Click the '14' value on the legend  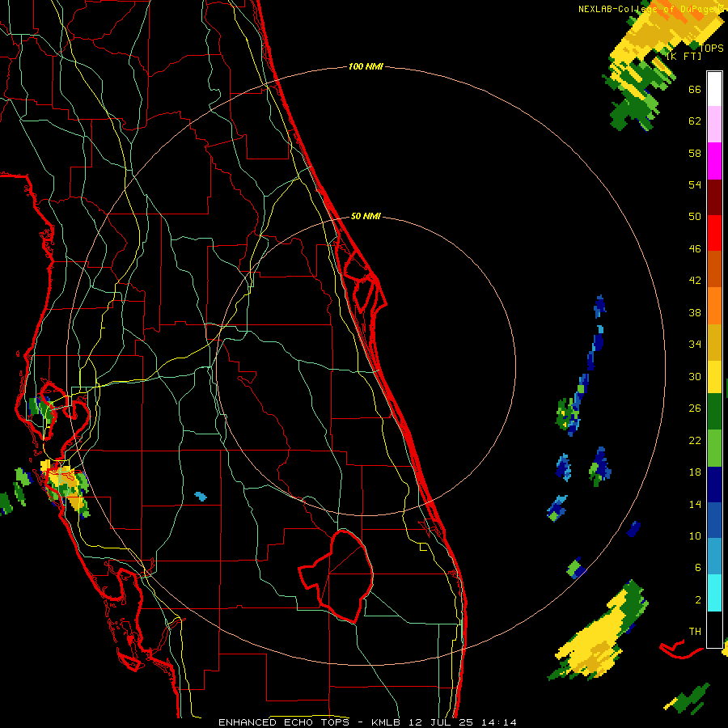point(695,504)
